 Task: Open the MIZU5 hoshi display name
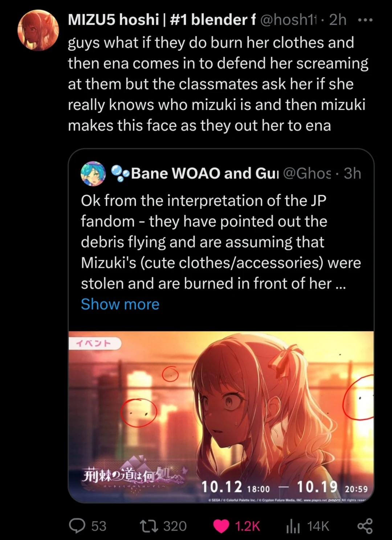[x=162, y=20]
